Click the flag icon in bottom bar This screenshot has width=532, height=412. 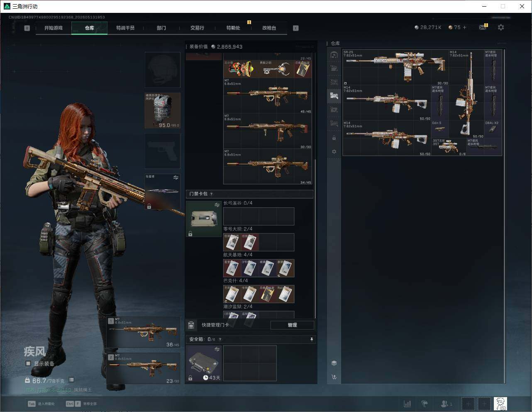click(x=425, y=404)
